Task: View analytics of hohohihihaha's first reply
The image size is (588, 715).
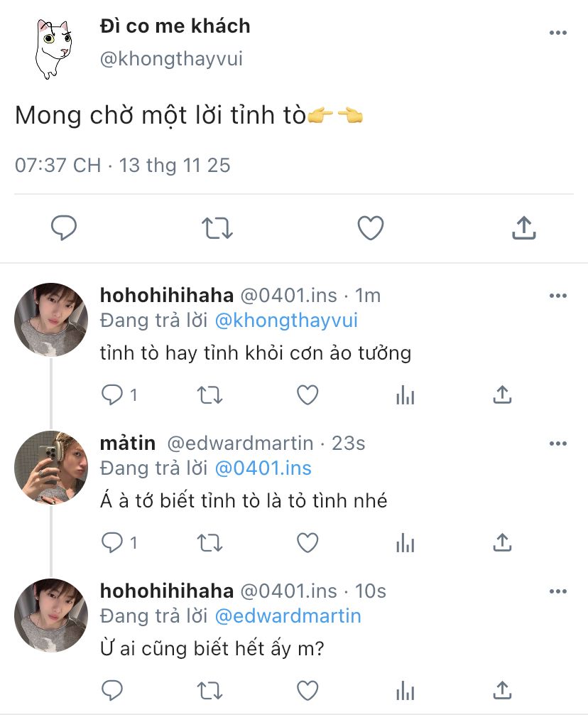Action: pos(405,395)
